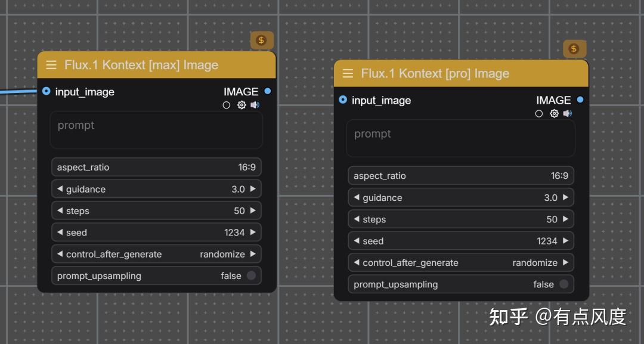Click the input_image connector dot on the [pro] node
The image size is (644, 344).
coord(343,100)
